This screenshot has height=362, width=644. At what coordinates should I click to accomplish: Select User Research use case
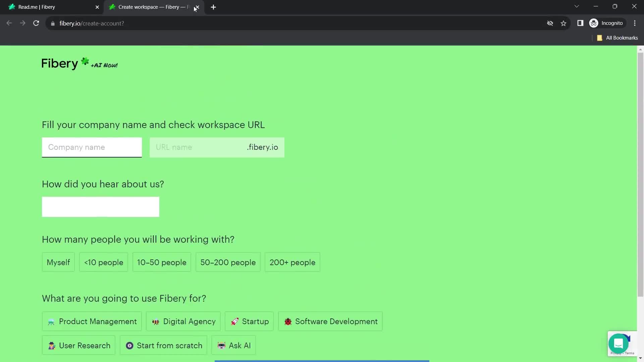pos(78,346)
